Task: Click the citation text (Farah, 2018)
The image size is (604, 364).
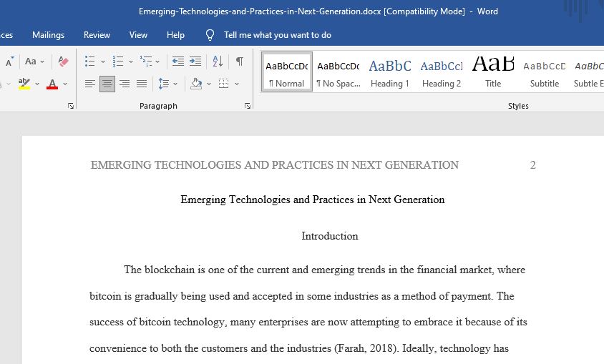Action: click(x=366, y=348)
